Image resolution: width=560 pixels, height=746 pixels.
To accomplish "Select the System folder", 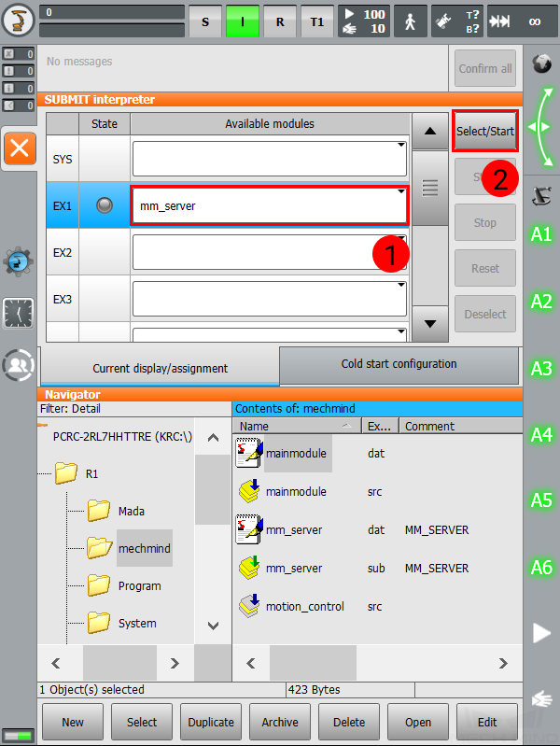I will (x=122, y=624).
